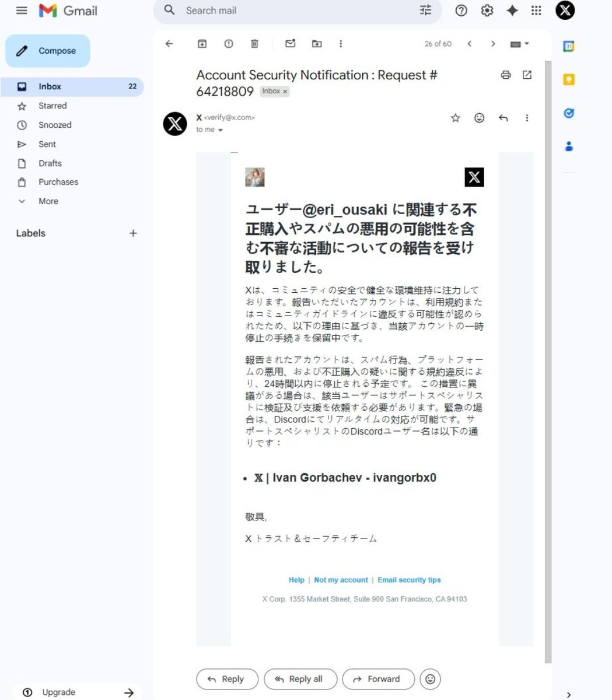This screenshot has height=700, width=612.
Task: Delete this email with trash icon
Action: (254, 44)
